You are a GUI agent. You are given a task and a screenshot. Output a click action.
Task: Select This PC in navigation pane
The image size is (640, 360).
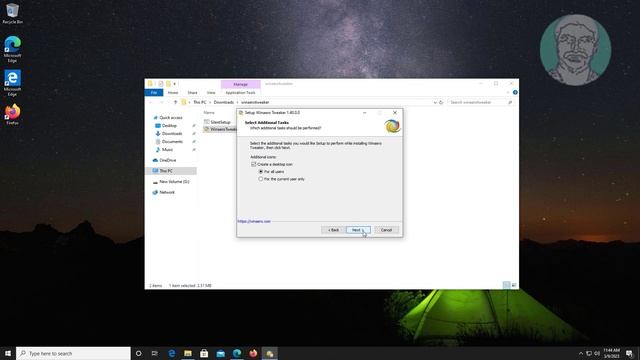click(171, 171)
